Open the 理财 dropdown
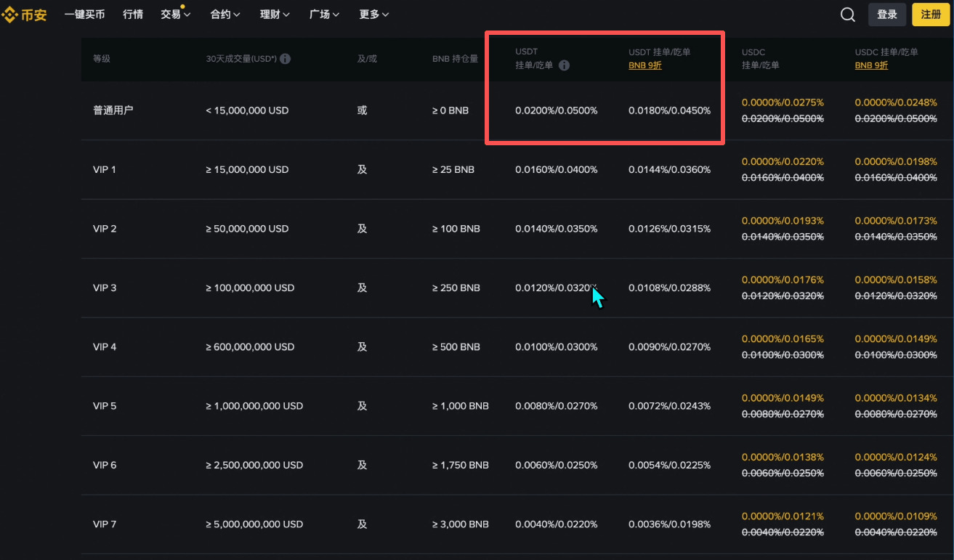 coord(274,14)
